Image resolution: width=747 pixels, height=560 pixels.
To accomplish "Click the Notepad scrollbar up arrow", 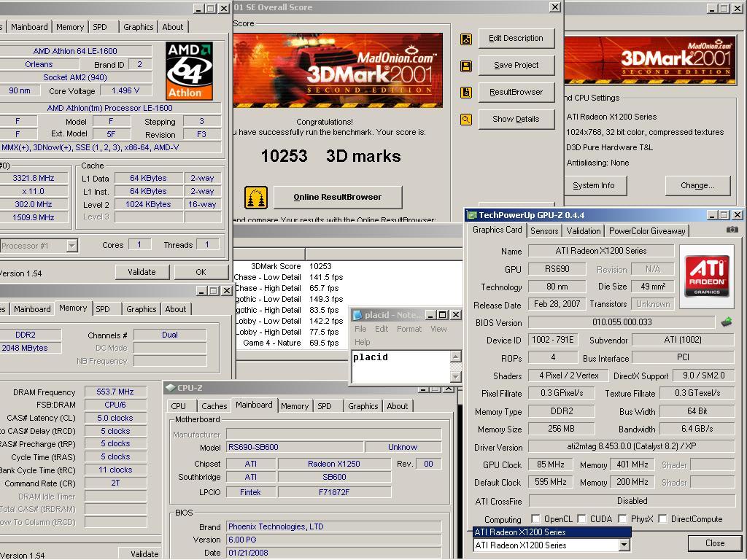I will [x=455, y=357].
